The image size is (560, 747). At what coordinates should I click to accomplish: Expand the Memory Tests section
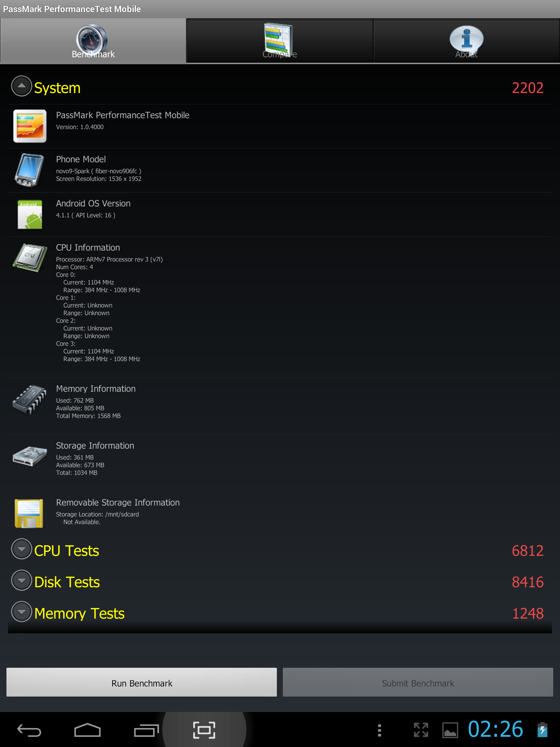(x=22, y=612)
